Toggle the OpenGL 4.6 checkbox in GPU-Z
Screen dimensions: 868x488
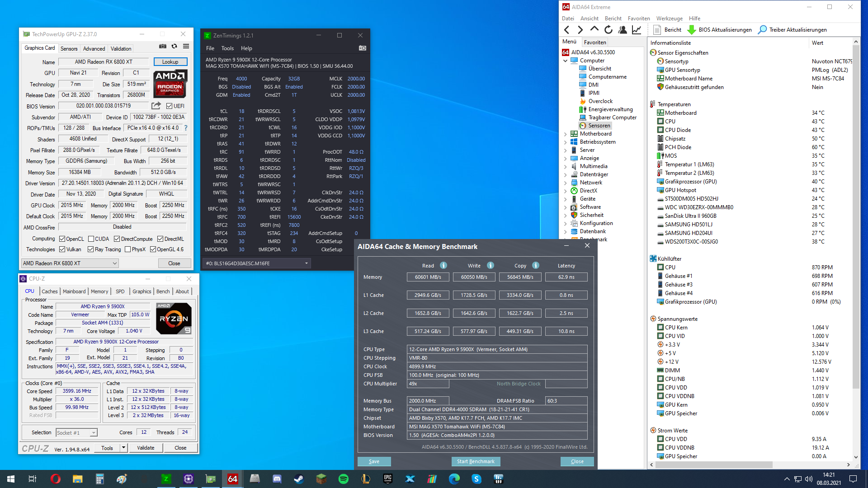[153, 249]
